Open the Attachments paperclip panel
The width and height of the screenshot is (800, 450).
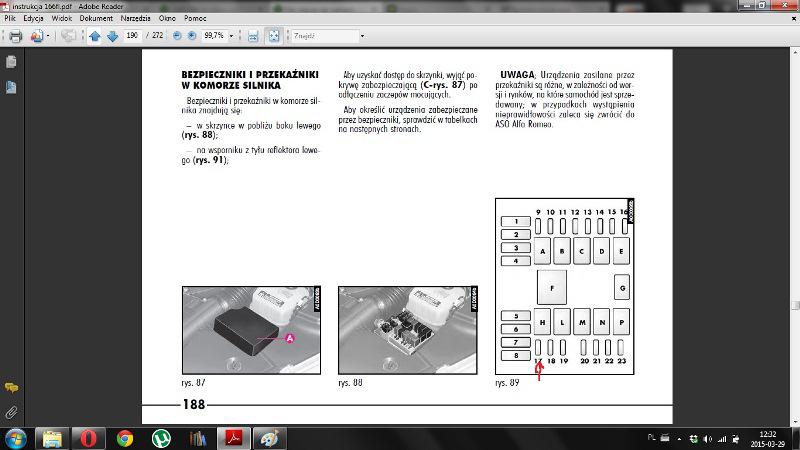(11, 412)
